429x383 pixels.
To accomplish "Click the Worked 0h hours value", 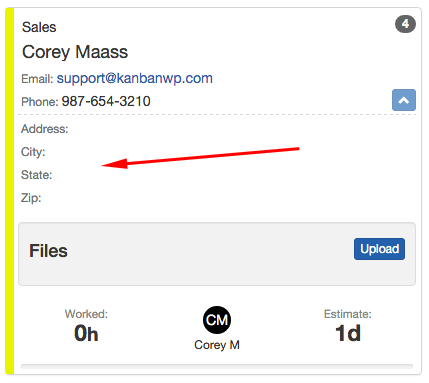I will (86, 333).
